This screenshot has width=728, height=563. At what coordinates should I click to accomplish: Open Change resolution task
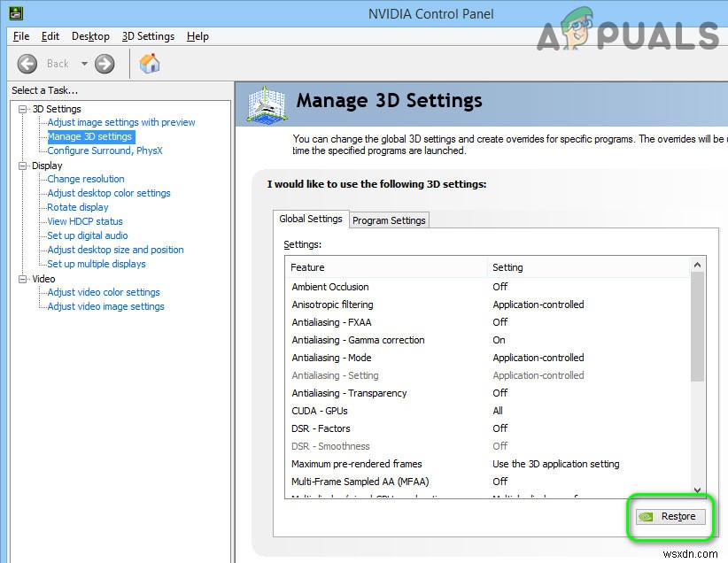point(86,179)
